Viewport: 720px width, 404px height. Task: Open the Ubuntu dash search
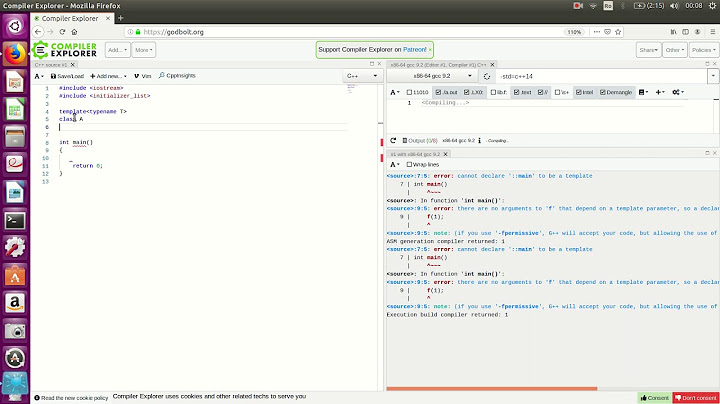pyautogui.click(x=15, y=26)
